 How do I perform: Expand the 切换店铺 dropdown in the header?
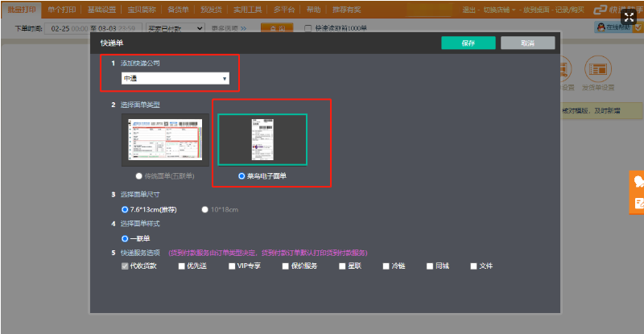tap(499, 10)
